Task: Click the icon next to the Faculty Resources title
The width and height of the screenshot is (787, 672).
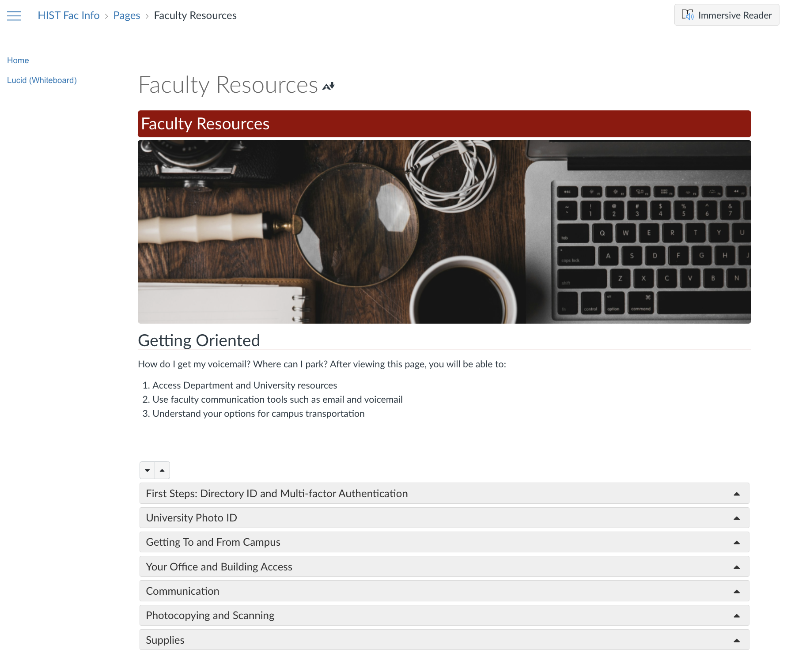Action: (x=329, y=86)
